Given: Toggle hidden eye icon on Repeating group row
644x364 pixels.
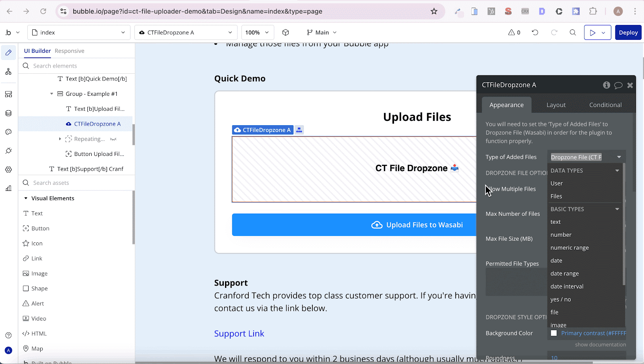Looking at the screenshot, I should coord(113,139).
